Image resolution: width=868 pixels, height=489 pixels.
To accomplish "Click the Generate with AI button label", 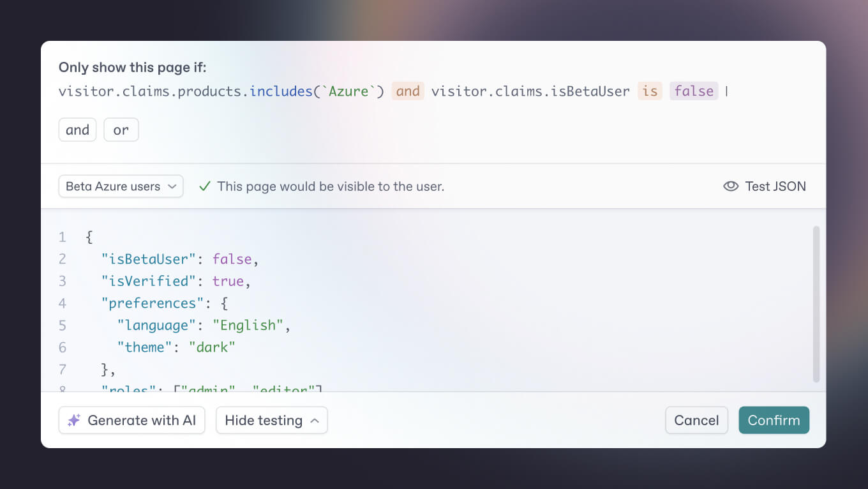I will click(142, 421).
